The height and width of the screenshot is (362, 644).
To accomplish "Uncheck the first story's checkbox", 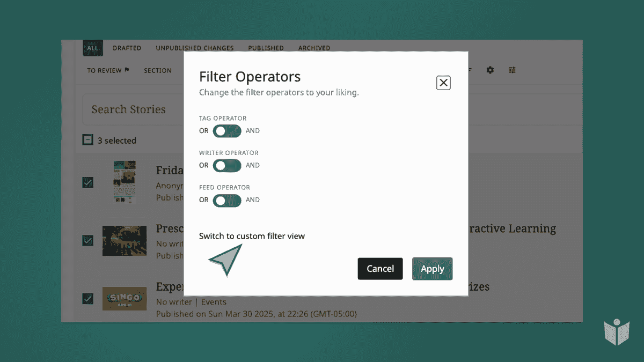I will pyautogui.click(x=87, y=182).
